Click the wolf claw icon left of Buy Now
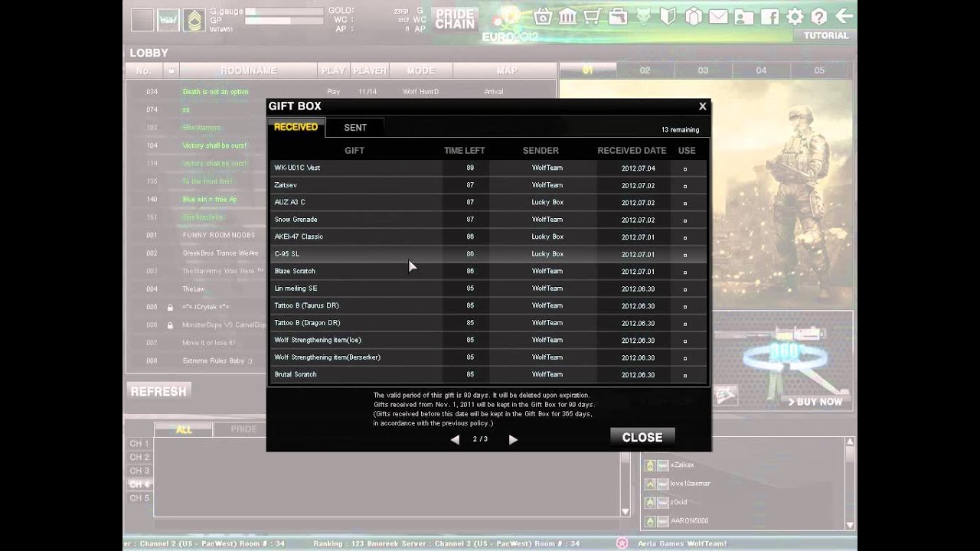The image size is (980, 551). pyautogui.click(x=726, y=395)
